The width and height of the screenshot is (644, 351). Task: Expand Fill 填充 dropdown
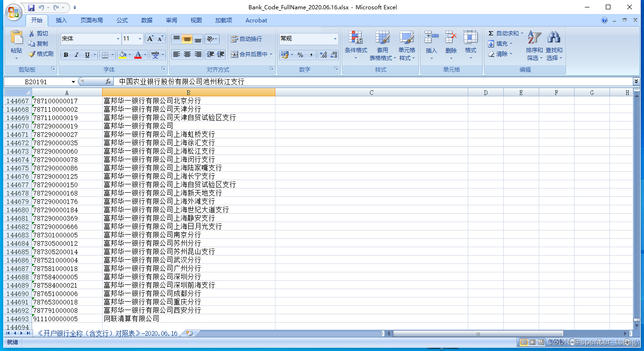pos(511,44)
